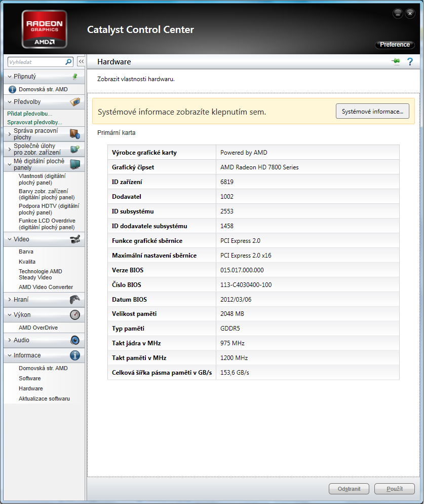Click the Primární karta label
Screen dimensions: 424x504
coord(117,133)
